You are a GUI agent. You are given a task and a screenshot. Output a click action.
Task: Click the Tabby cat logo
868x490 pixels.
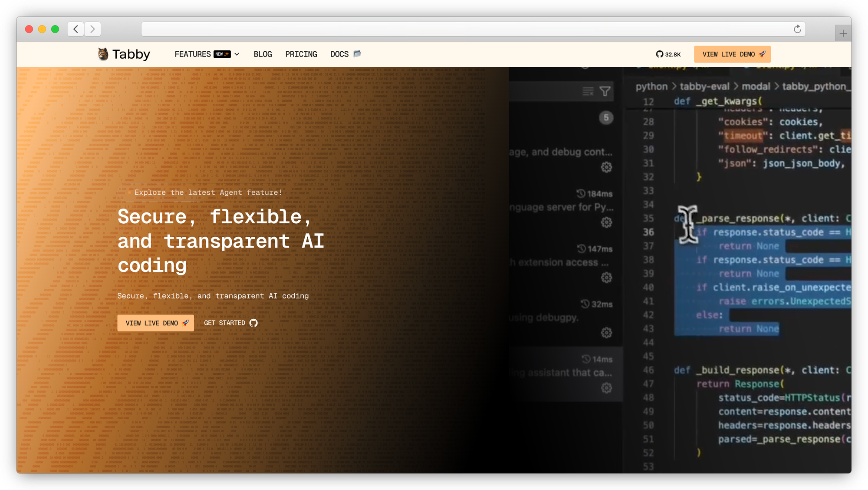103,54
